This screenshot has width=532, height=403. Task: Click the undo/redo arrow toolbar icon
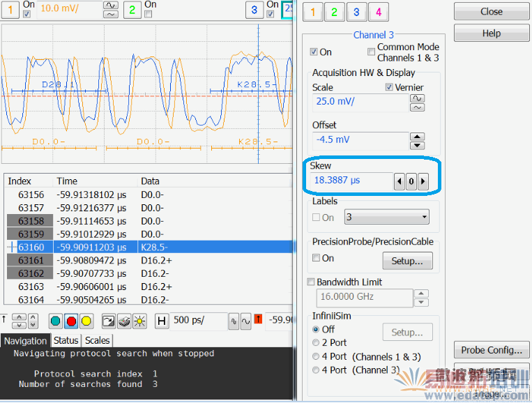coord(109,321)
